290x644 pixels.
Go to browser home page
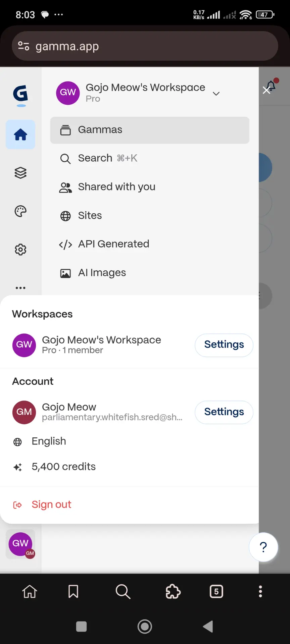tap(30, 591)
